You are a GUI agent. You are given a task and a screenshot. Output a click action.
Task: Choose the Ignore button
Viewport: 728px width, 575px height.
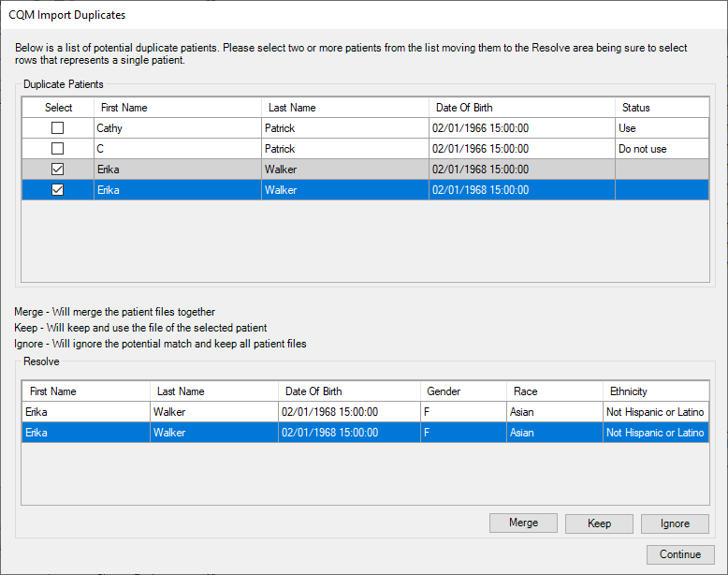(675, 523)
